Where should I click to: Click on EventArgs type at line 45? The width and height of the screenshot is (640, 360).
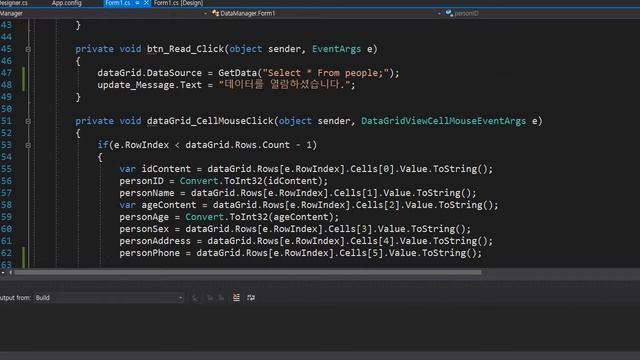[x=336, y=49]
